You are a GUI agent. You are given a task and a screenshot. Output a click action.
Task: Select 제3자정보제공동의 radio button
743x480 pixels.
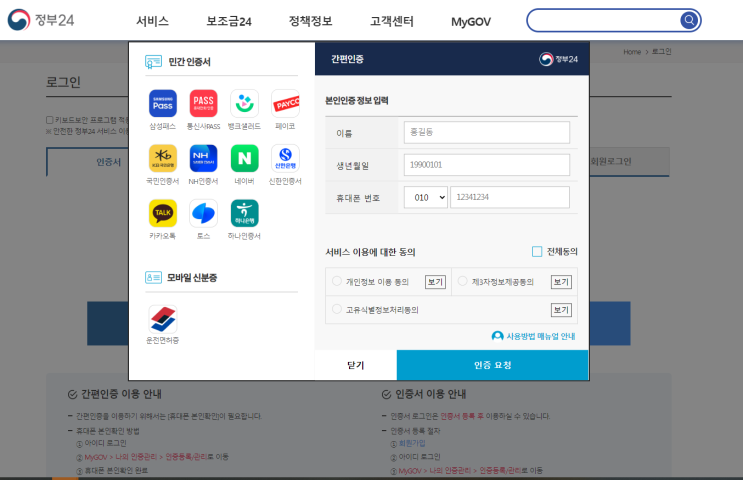[462, 281]
